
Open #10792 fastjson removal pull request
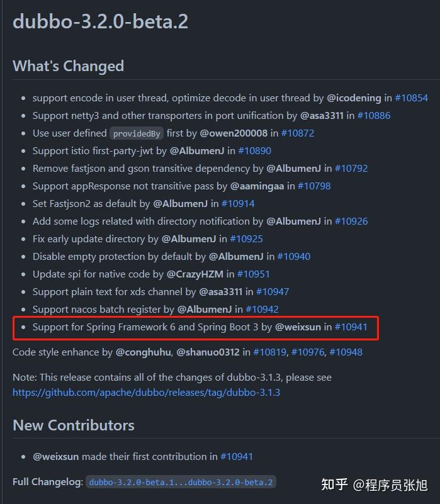(351, 169)
